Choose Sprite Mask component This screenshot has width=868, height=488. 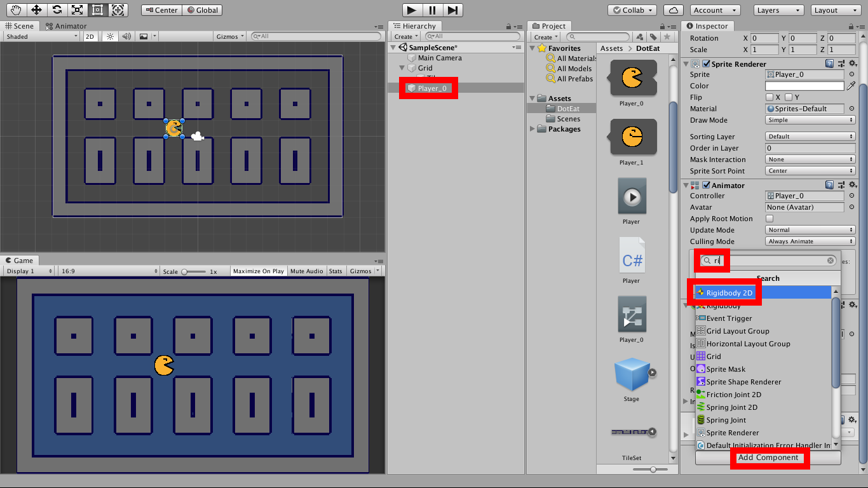point(763,369)
